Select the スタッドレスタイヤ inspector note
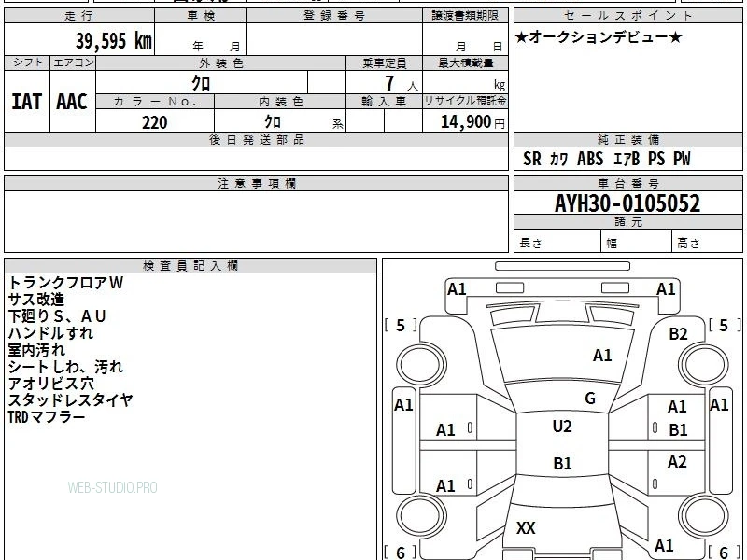 70,400
